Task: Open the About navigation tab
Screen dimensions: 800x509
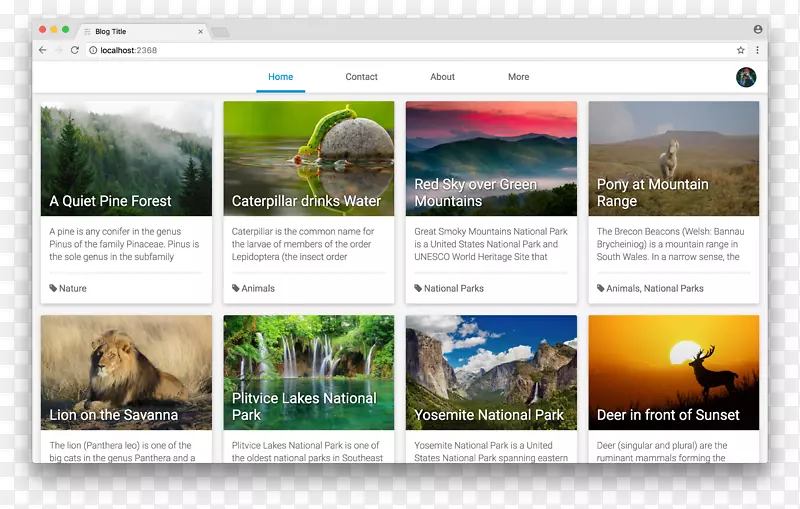Action: coord(442,77)
